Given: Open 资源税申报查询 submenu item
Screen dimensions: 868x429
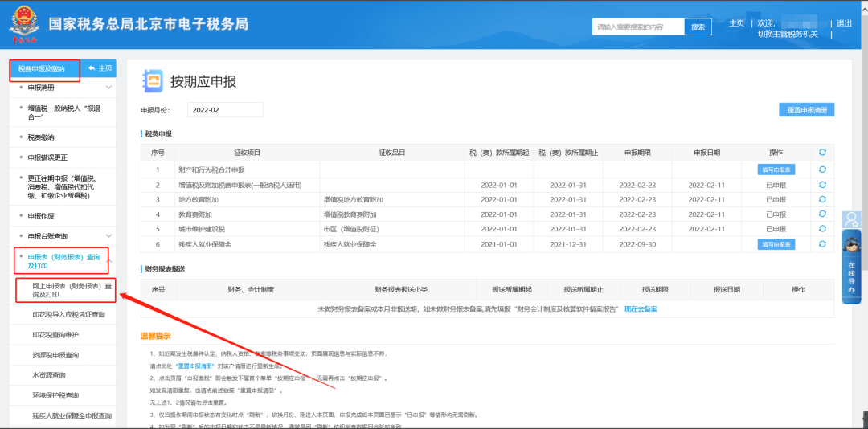Looking at the screenshot, I should coord(55,355).
